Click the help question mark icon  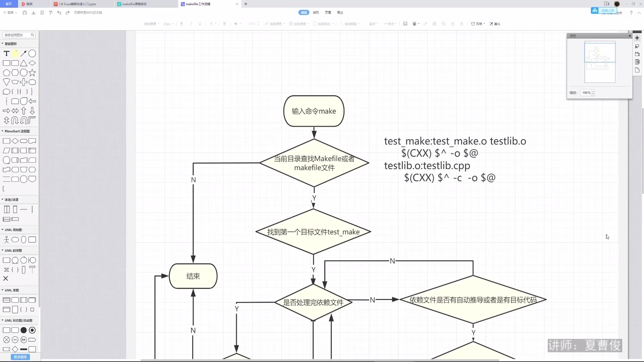[x=631, y=13]
